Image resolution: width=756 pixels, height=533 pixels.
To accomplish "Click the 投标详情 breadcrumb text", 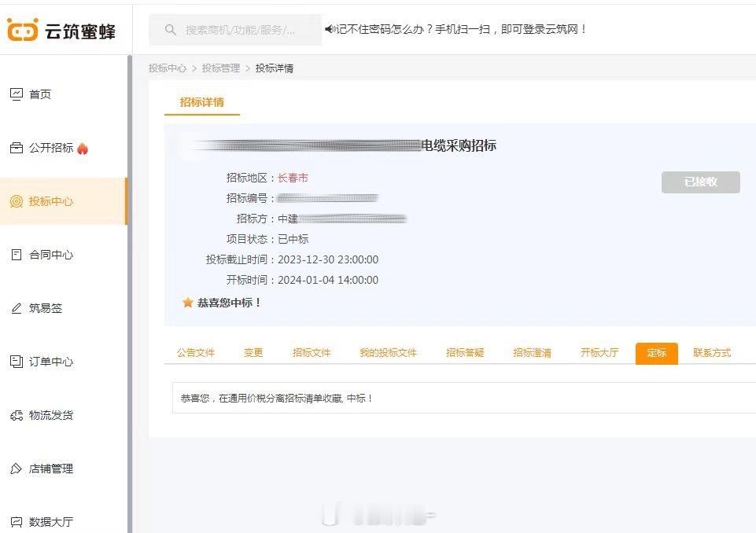I will pyautogui.click(x=275, y=68).
